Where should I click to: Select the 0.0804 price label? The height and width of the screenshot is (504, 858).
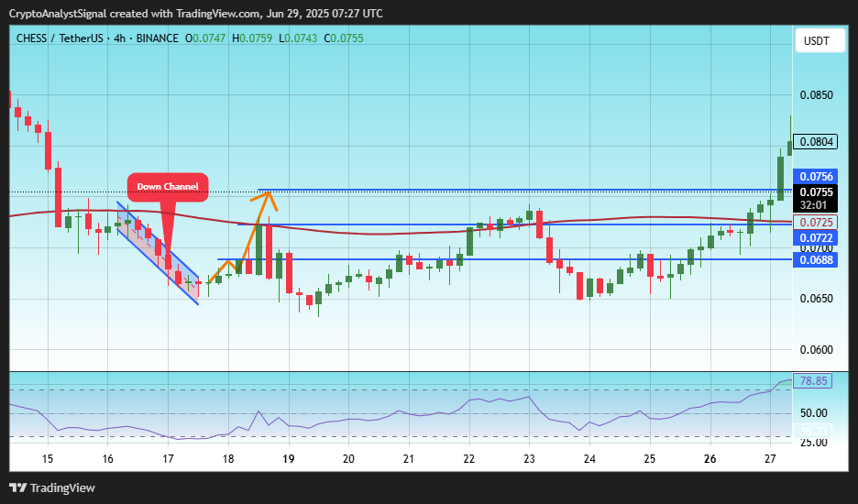(x=816, y=142)
